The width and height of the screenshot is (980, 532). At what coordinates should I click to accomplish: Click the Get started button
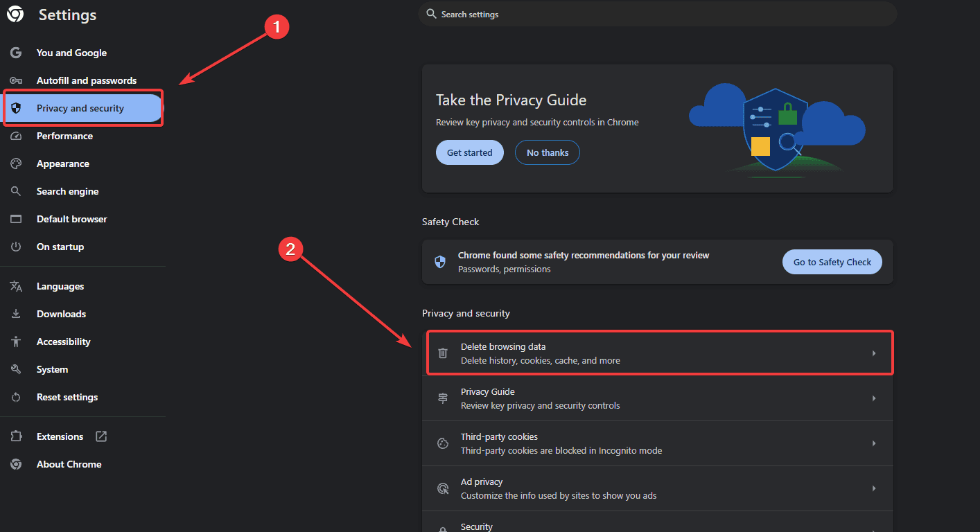point(470,152)
